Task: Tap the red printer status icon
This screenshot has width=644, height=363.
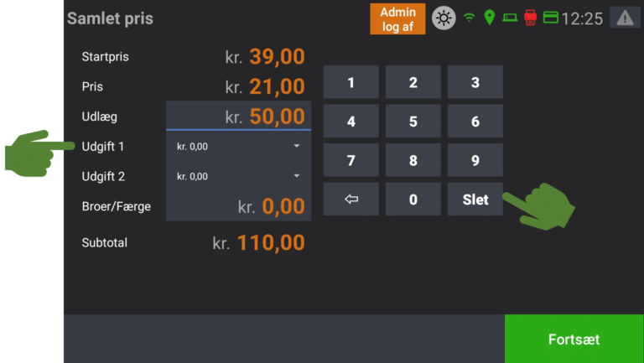Action: pyautogui.click(x=530, y=18)
